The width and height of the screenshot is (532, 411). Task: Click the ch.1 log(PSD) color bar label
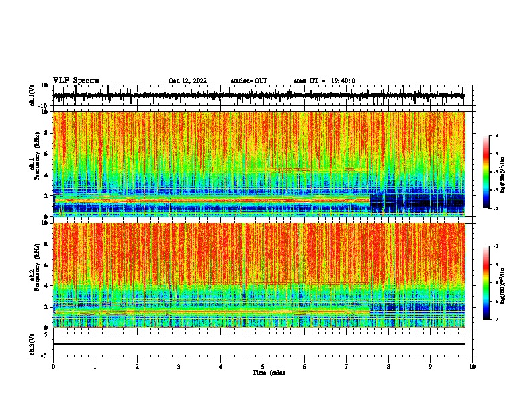[x=503, y=175]
